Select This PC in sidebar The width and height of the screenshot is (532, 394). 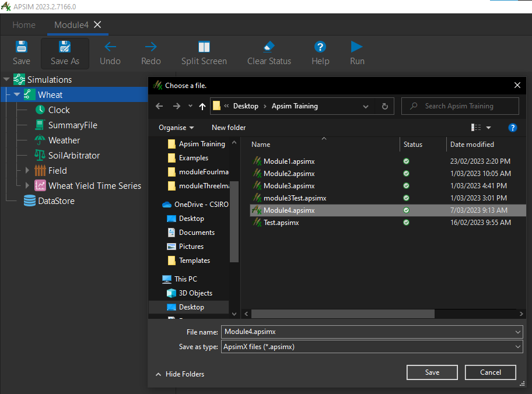(180, 279)
